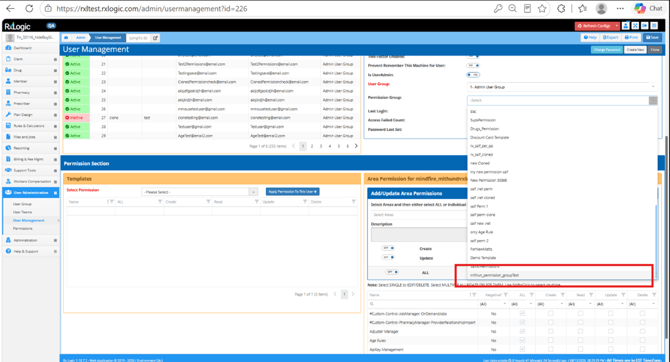Click the Create New button
The height and width of the screenshot is (362, 670).
pyautogui.click(x=635, y=50)
